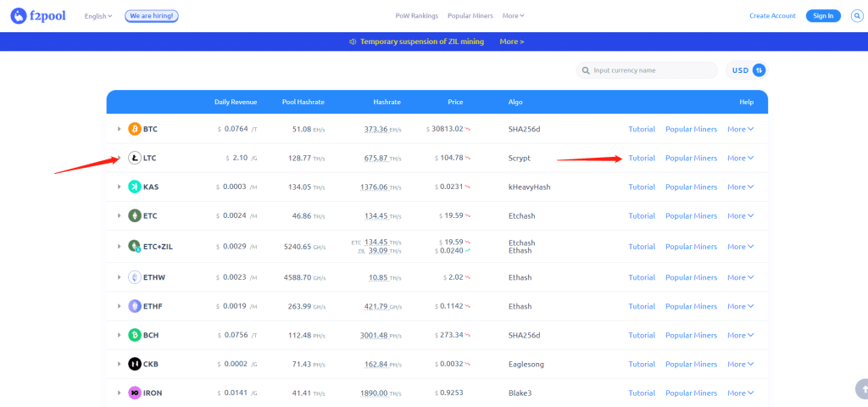Click the pink IRON coin icon
The image size is (868, 407).
[134, 393]
